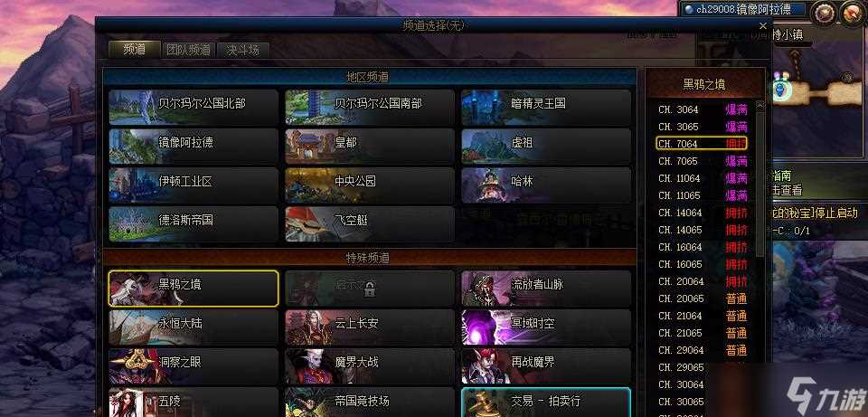Select the 飞空艇 channel tile

coord(370,224)
